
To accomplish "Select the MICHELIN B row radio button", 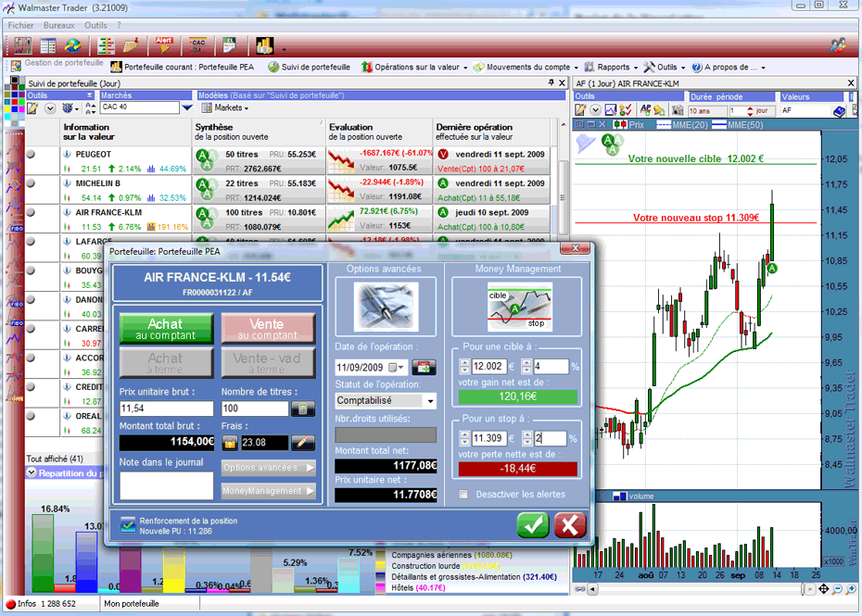I will point(31,183).
